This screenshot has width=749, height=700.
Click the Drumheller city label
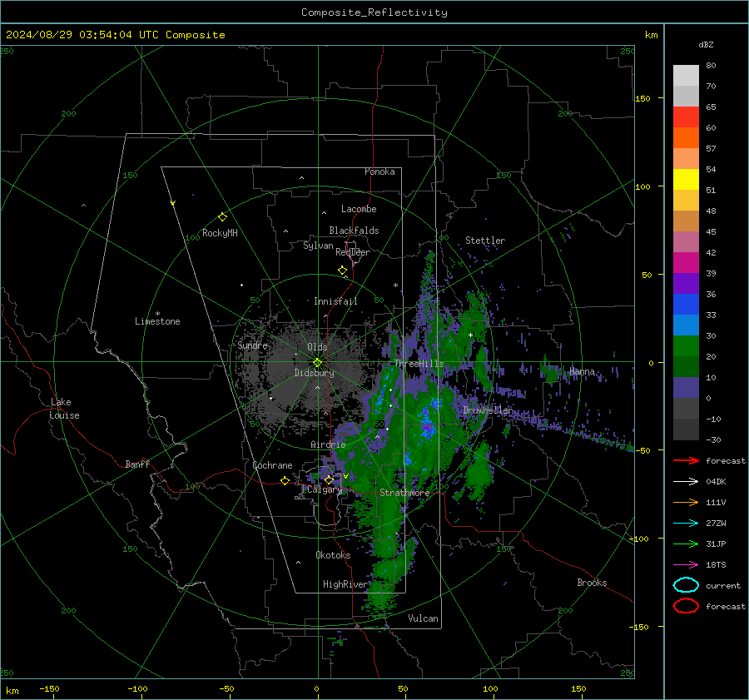(x=487, y=410)
